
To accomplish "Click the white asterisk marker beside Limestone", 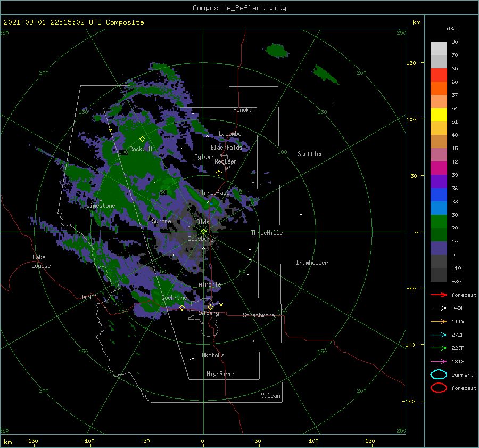I will coord(101,201).
